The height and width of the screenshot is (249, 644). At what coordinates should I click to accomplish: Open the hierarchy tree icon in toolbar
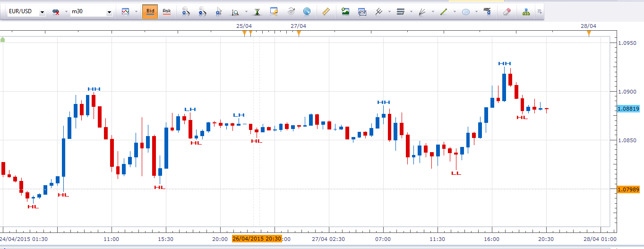pos(526,11)
